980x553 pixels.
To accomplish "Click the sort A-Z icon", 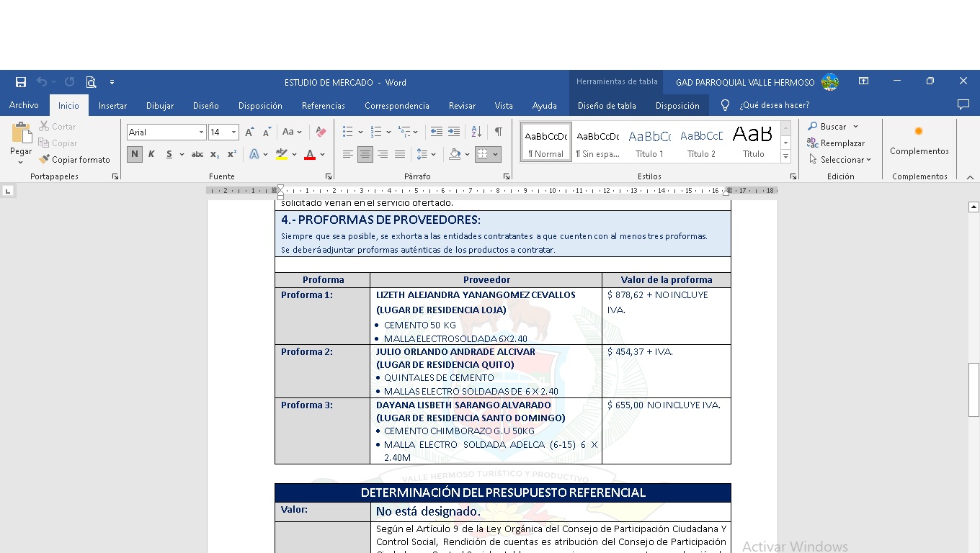I will point(476,132).
